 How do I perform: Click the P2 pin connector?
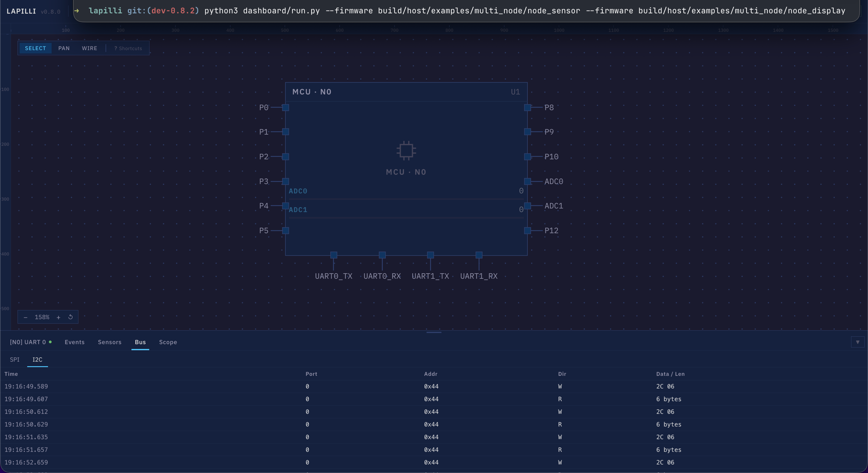[x=286, y=156]
